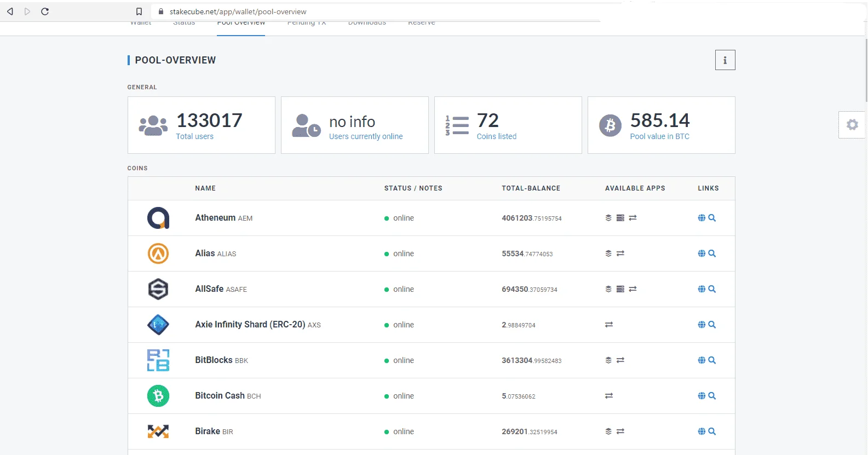Click the Pool value in BTC card

point(662,125)
